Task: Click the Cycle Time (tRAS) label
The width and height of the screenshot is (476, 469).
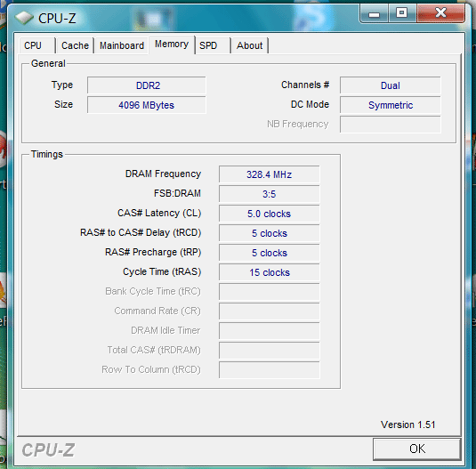Action: [x=162, y=271]
